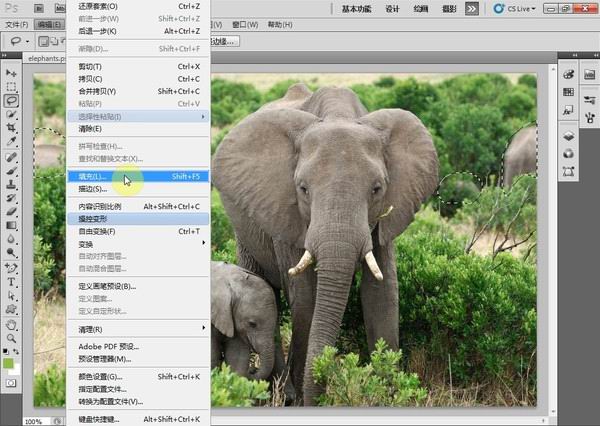The width and height of the screenshot is (600, 426).
Task: Switch to the 设计 workspace
Action: (x=392, y=8)
